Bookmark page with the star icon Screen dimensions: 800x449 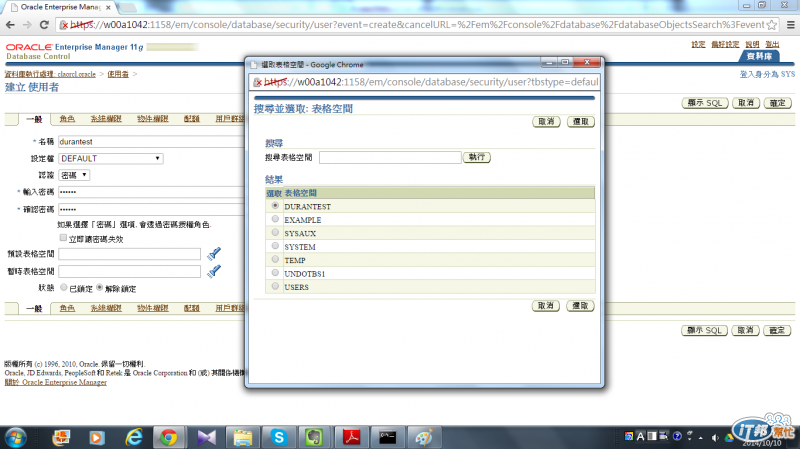[x=771, y=24]
